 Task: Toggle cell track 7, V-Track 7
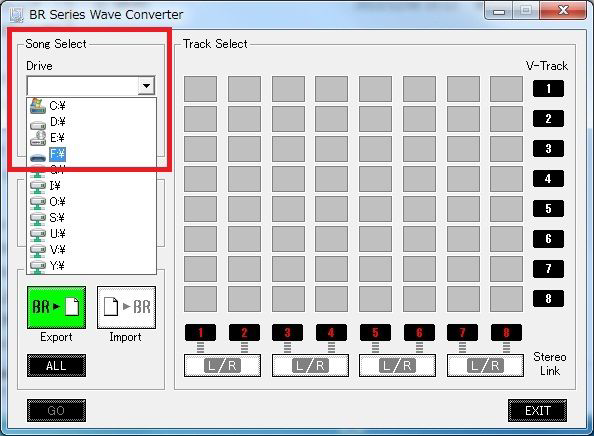click(463, 269)
